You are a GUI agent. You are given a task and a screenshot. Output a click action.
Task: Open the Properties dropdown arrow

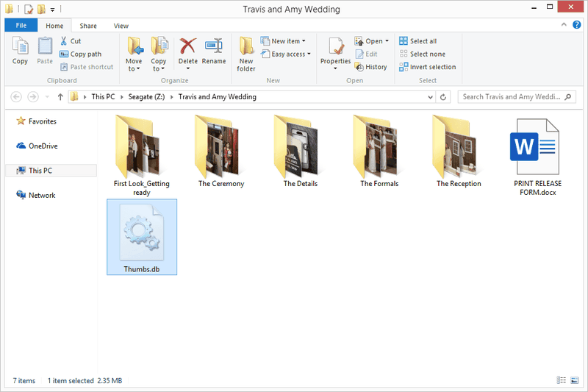(x=336, y=68)
